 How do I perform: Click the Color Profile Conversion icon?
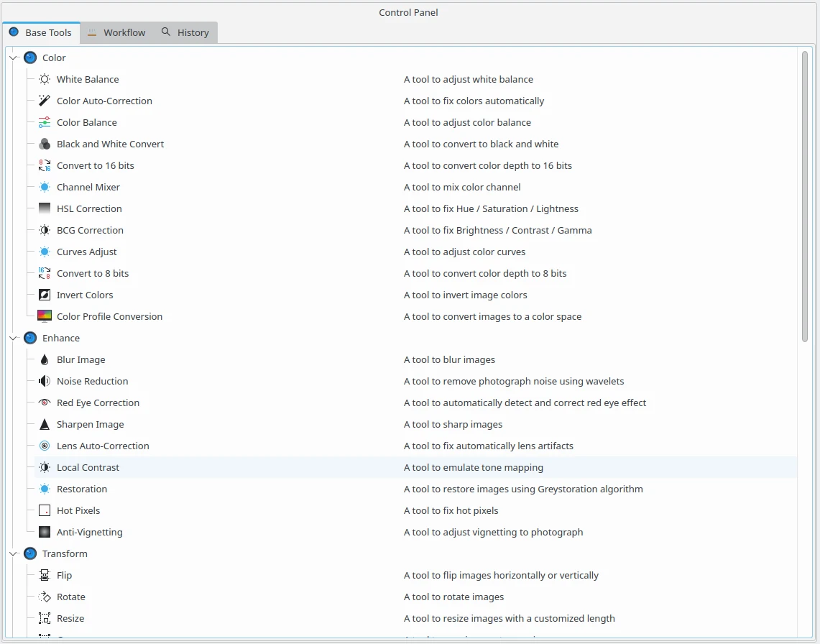pyautogui.click(x=45, y=316)
